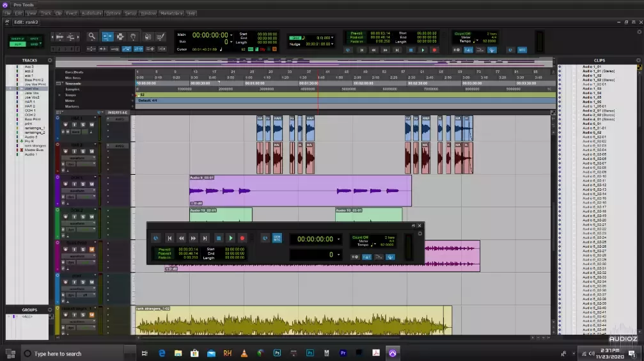Enable Grid edit mode
This screenshot has width=644, height=361.
pyautogui.click(x=35, y=44)
